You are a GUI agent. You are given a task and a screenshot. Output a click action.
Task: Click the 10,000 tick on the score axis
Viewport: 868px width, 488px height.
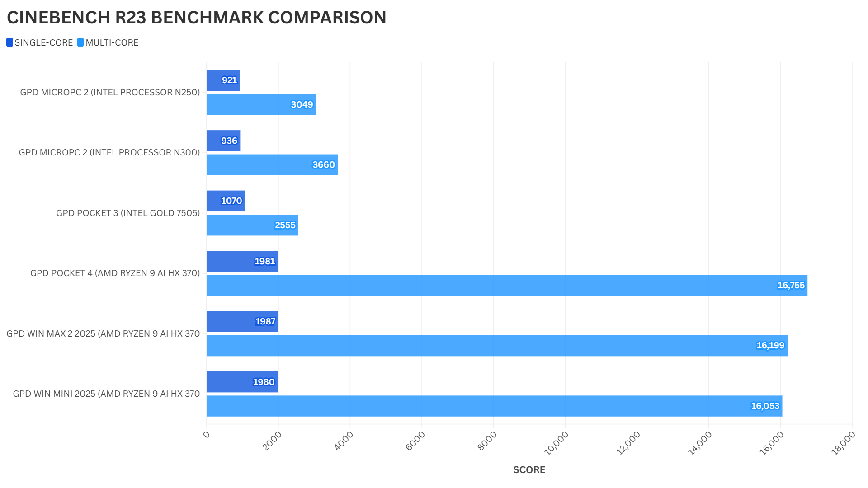click(x=557, y=443)
